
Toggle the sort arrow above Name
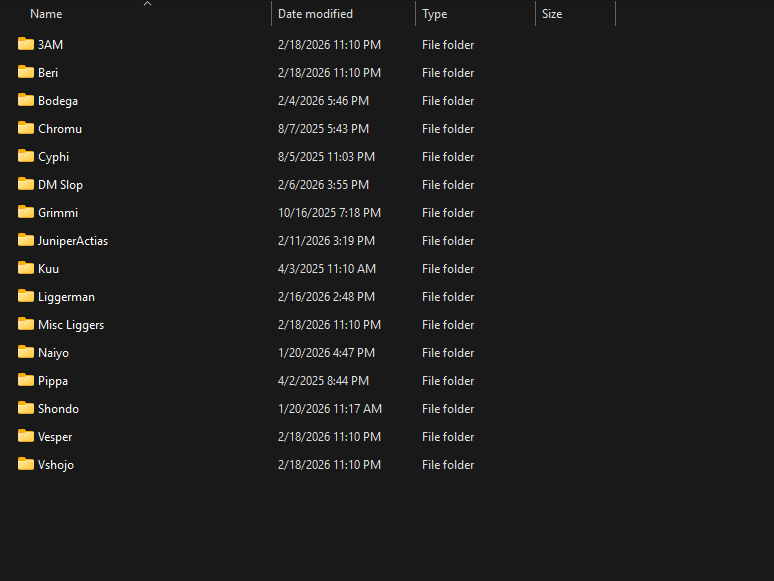147,4
